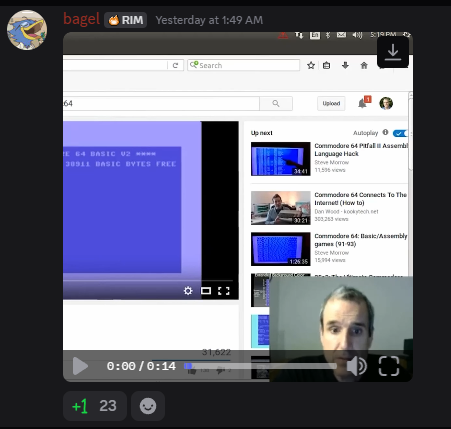Open the add reaction emoji picker
Screen dimensions: 451x429
[148, 406]
